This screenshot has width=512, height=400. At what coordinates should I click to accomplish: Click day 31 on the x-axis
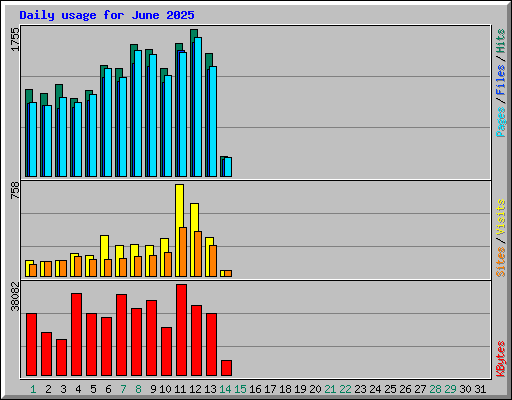click(480, 389)
